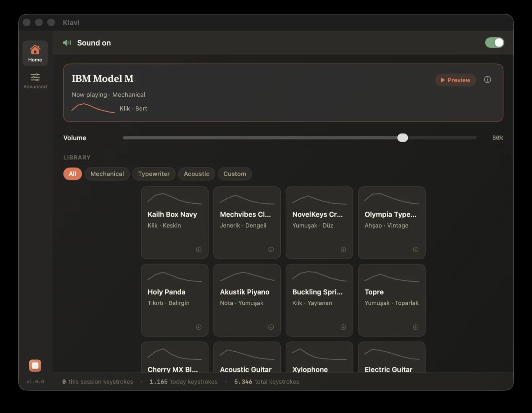
Task: Click the LIBRARY section heading
Action: point(77,157)
